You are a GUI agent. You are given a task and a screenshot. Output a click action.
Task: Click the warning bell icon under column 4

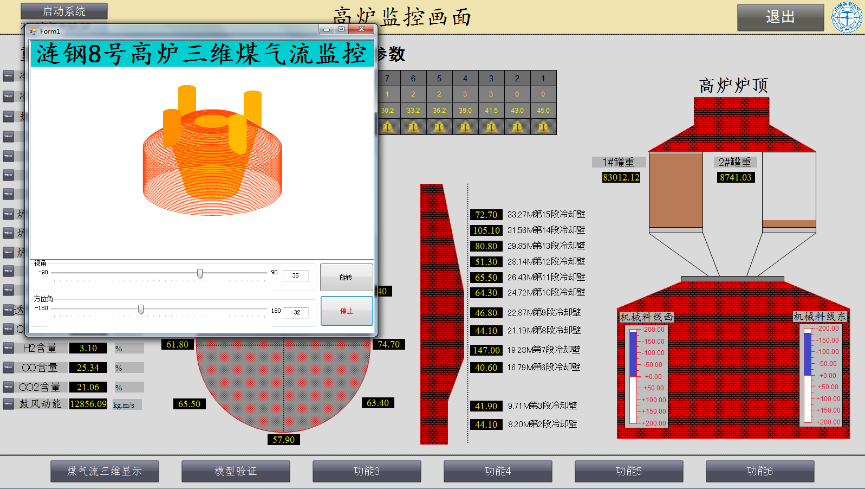click(465, 127)
